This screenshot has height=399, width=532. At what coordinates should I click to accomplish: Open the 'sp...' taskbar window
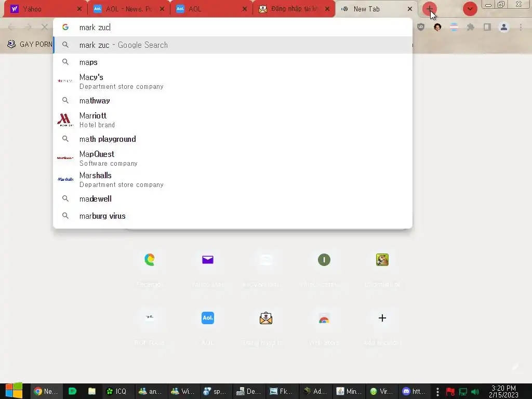[x=216, y=392]
